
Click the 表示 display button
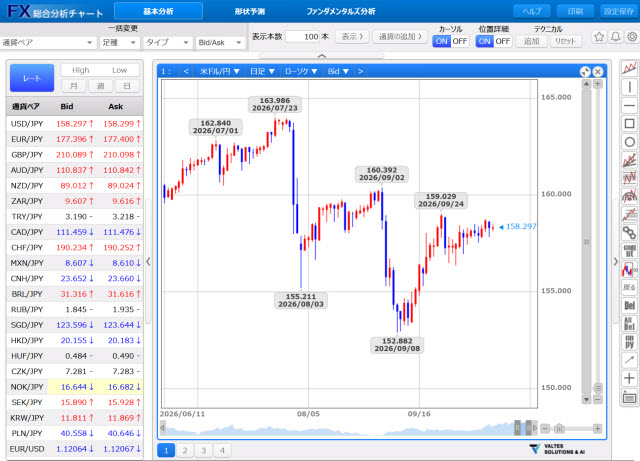[x=353, y=37]
